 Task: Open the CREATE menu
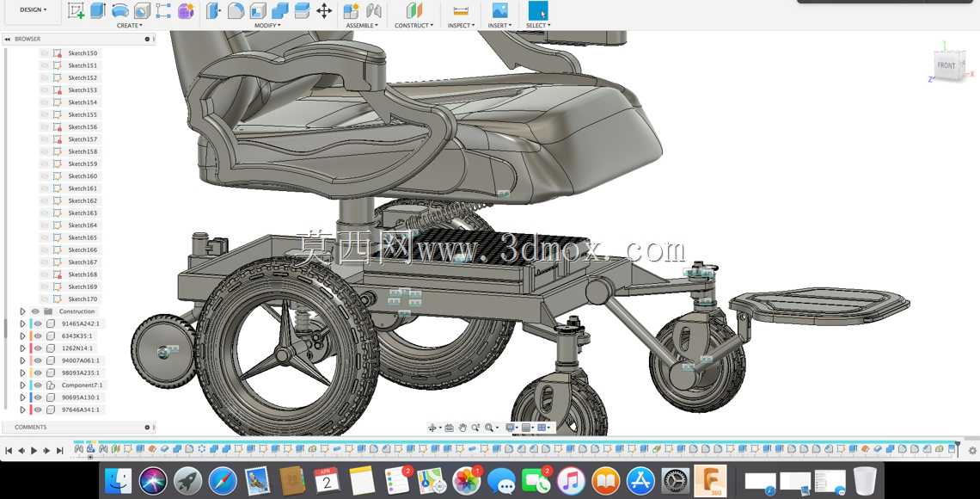pos(129,26)
